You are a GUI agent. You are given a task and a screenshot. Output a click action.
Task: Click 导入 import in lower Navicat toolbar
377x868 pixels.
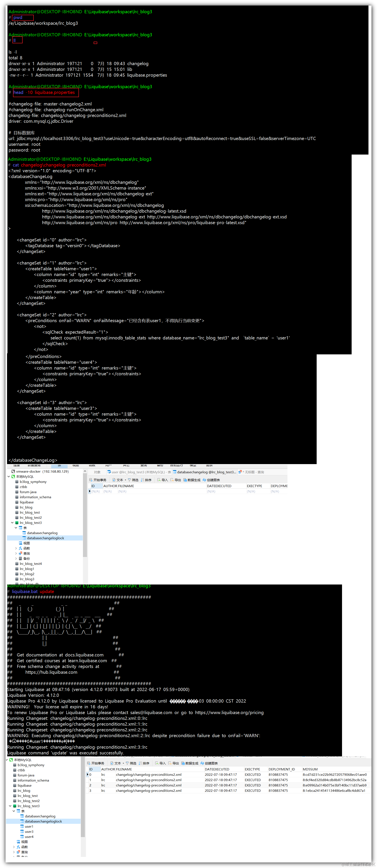pos(161,763)
